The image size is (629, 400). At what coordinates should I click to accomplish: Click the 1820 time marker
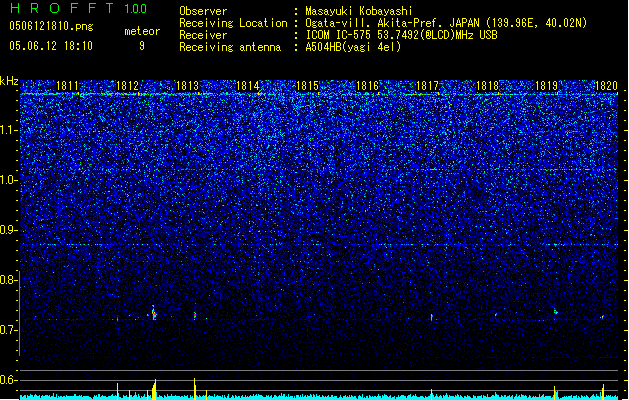point(606,86)
